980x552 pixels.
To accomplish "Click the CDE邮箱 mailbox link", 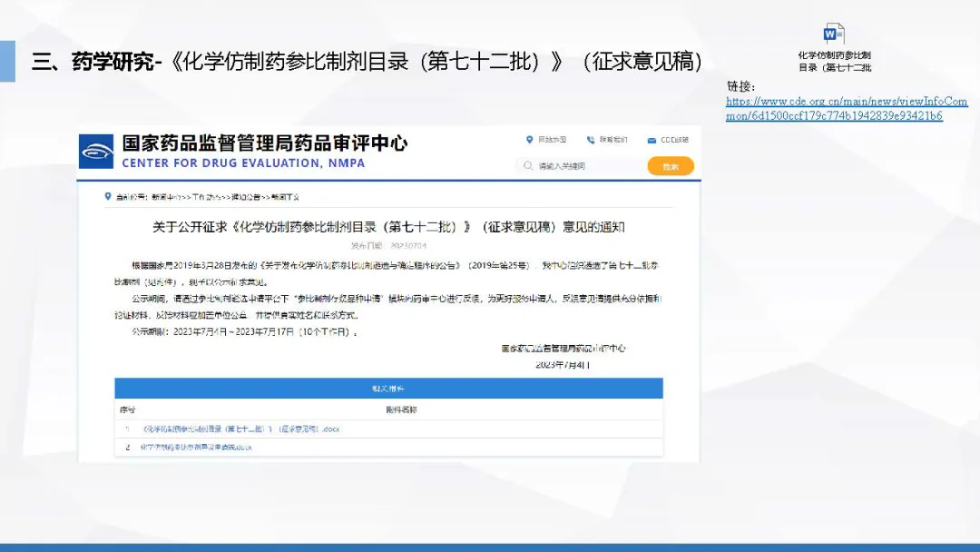I will pos(674,140).
